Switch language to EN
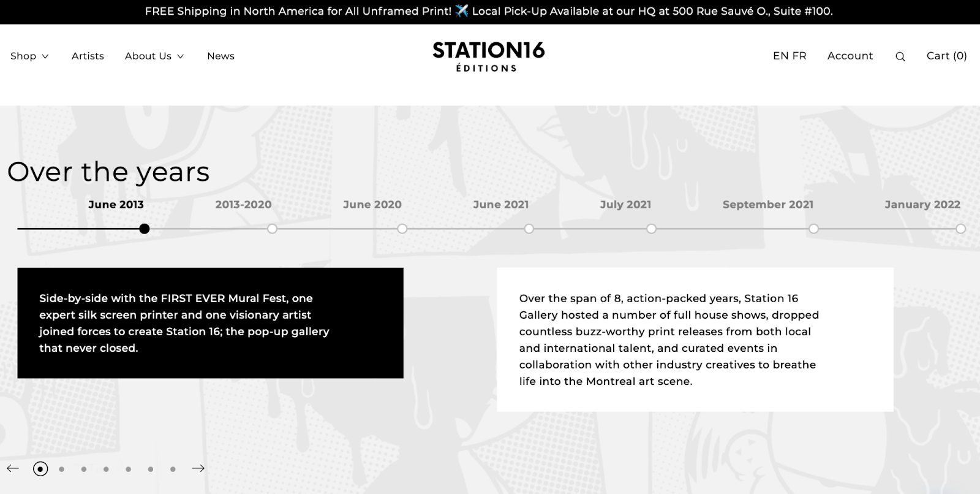980x494 pixels. pos(780,56)
